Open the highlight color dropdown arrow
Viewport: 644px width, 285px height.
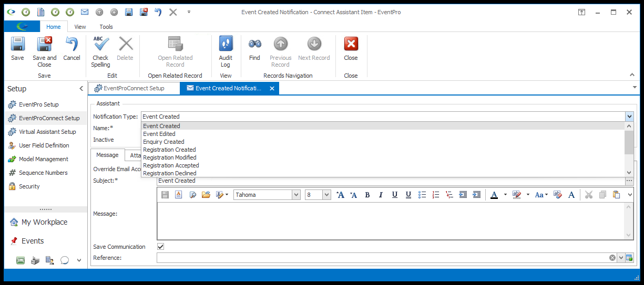click(528, 195)
